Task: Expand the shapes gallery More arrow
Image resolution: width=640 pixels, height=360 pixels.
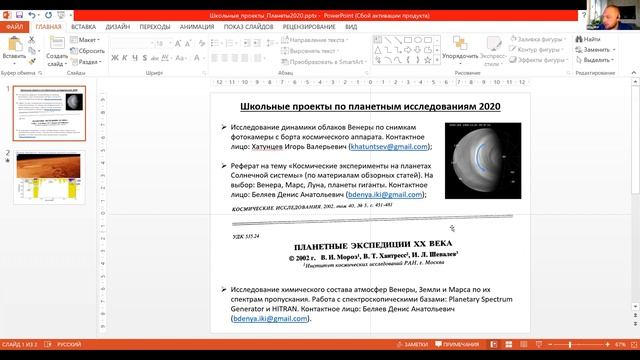Action: point(437,60)
